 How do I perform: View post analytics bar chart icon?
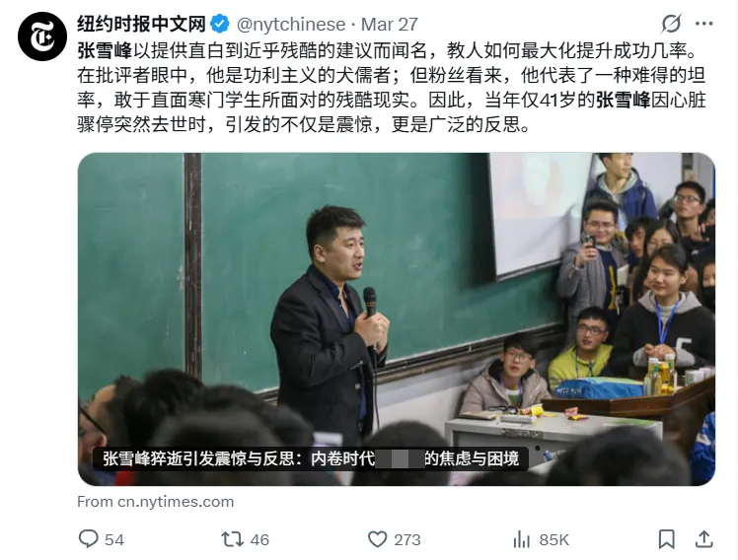[x=522, y=539]
